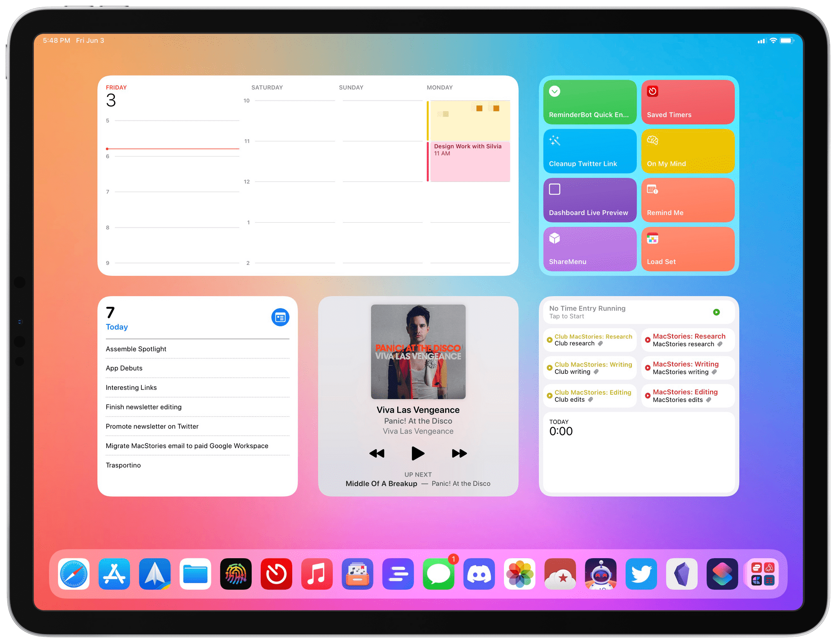Open Obsidian crystal app in dock
The height and width of the screenshot is (644, 837).
click(x=682, y=574)
